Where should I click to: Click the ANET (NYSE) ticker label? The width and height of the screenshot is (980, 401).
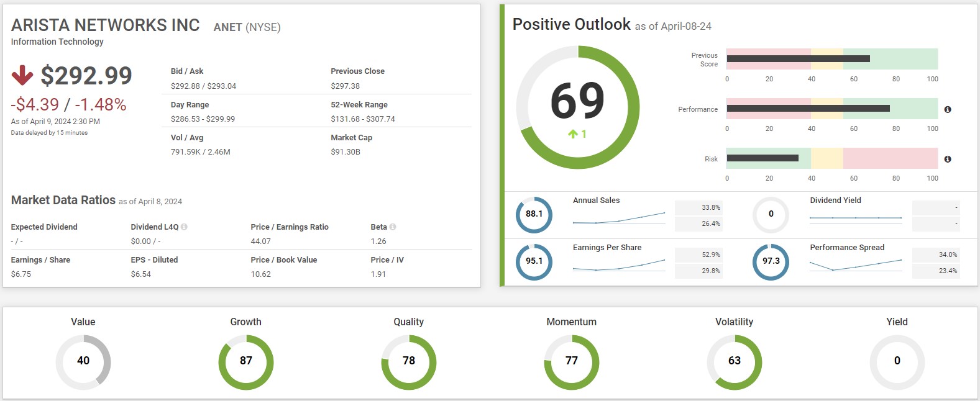[247, 27]
